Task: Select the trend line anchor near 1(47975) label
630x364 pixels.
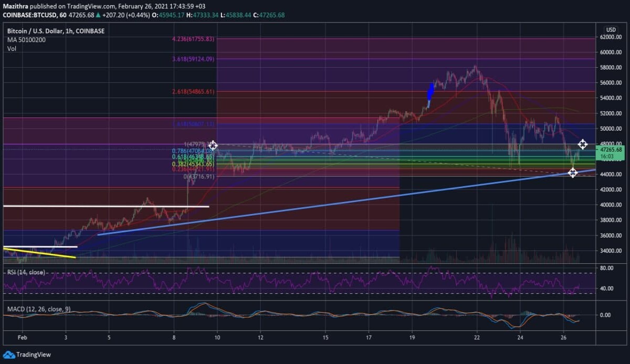Action: click(x=213, y=145)
